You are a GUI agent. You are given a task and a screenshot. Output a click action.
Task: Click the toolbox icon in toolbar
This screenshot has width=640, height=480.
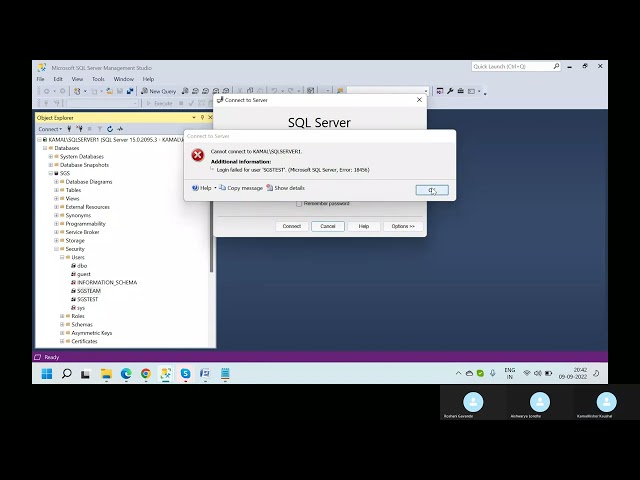[460, 91]
